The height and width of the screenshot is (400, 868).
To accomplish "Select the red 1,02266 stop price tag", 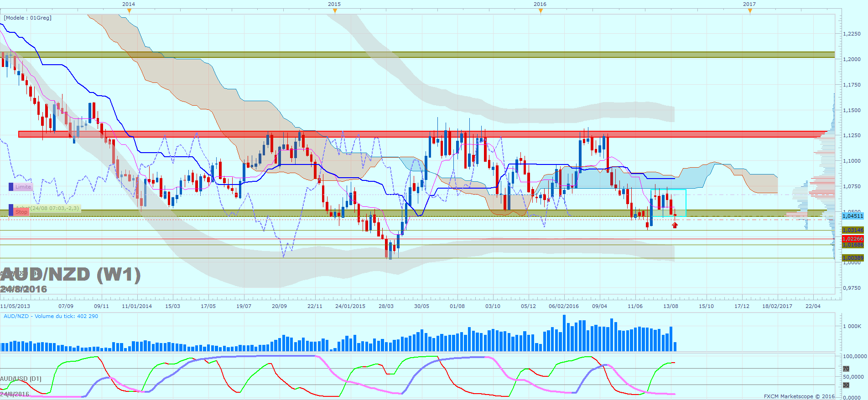I will [852, 239].
